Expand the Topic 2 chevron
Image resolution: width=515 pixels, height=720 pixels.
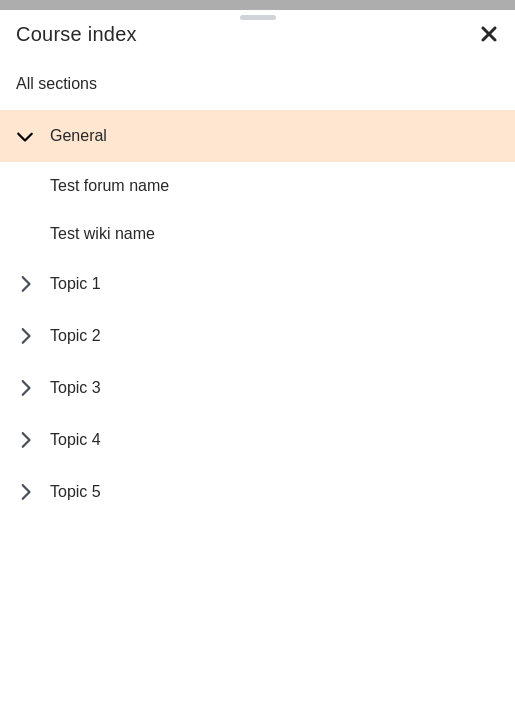pyautogui.click(x=26, y=336)
